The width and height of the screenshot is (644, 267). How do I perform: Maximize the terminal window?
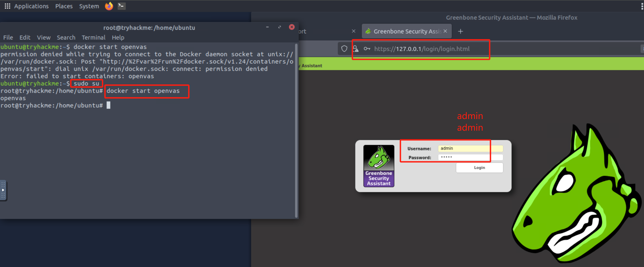tap(279, 27)
